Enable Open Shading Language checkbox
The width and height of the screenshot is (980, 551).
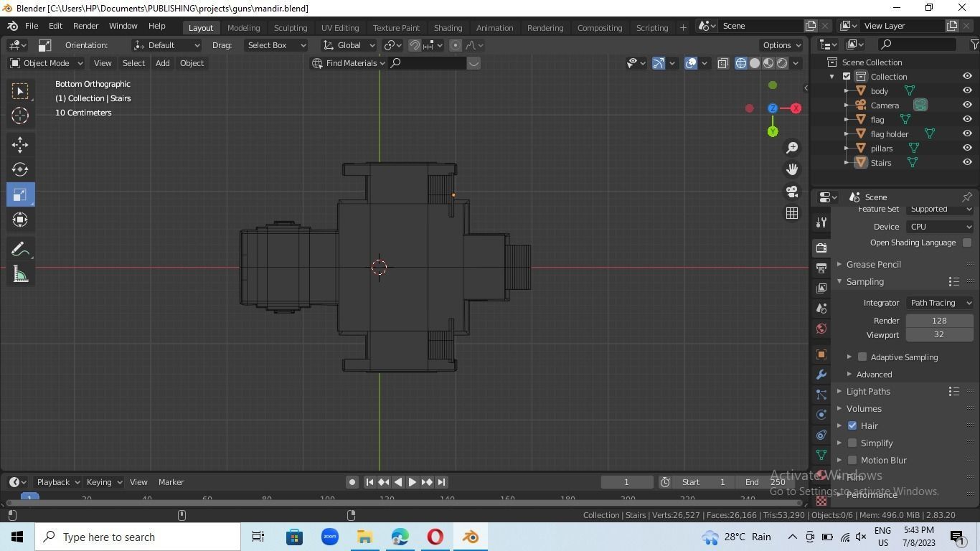(967, 242)
